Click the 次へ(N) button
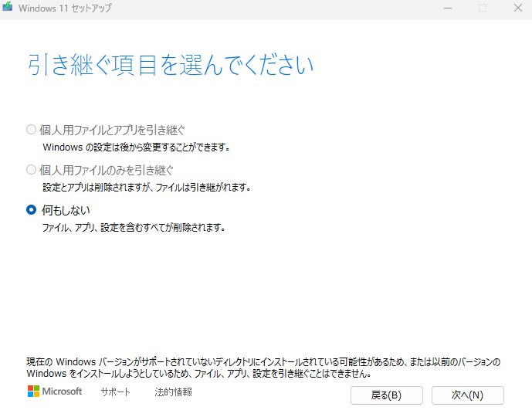This screenshot has width=532, height=417. coord(468,395)
